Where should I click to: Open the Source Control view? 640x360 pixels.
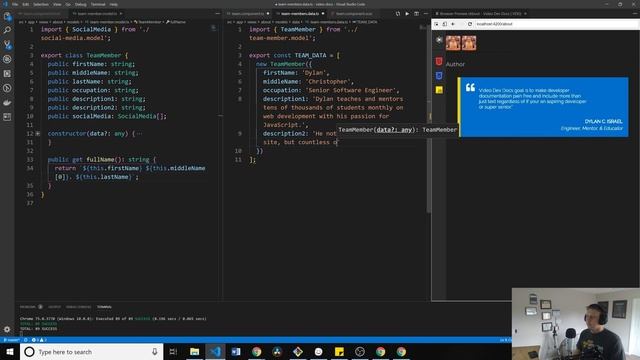point(7,44)
